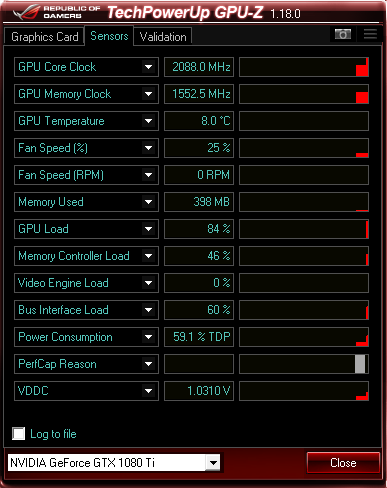This screenshot has width=387, height=488.
Task: Open the Fan Speed (RPM) dropdown arrow
Action: tap(148, 175)
